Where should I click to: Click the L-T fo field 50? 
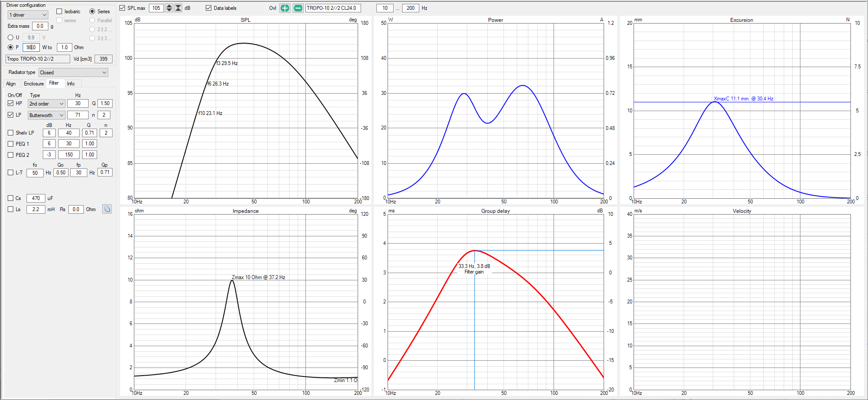pos(35,173)
